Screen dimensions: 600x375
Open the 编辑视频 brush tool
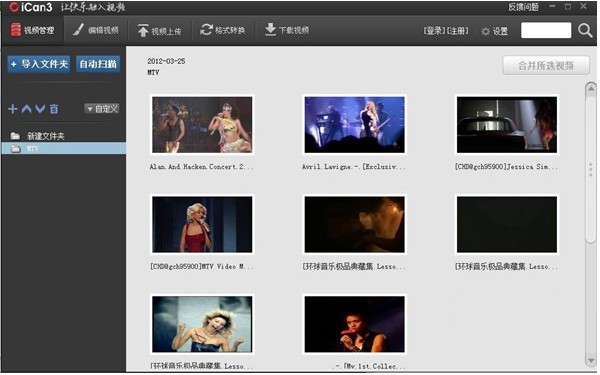point(96,30)
